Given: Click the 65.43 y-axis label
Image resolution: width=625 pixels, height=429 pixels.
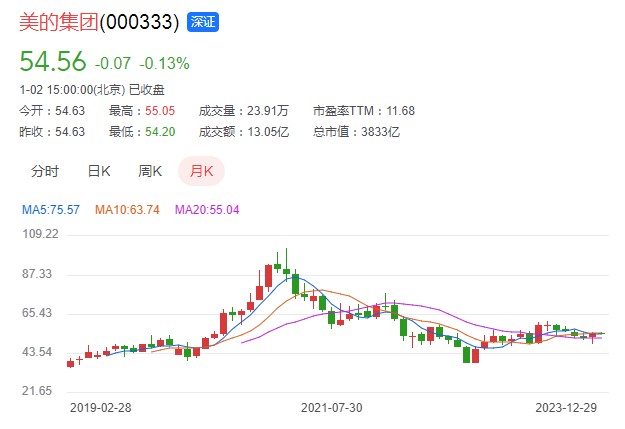Looking at the screenshot, I should point(37,313).
